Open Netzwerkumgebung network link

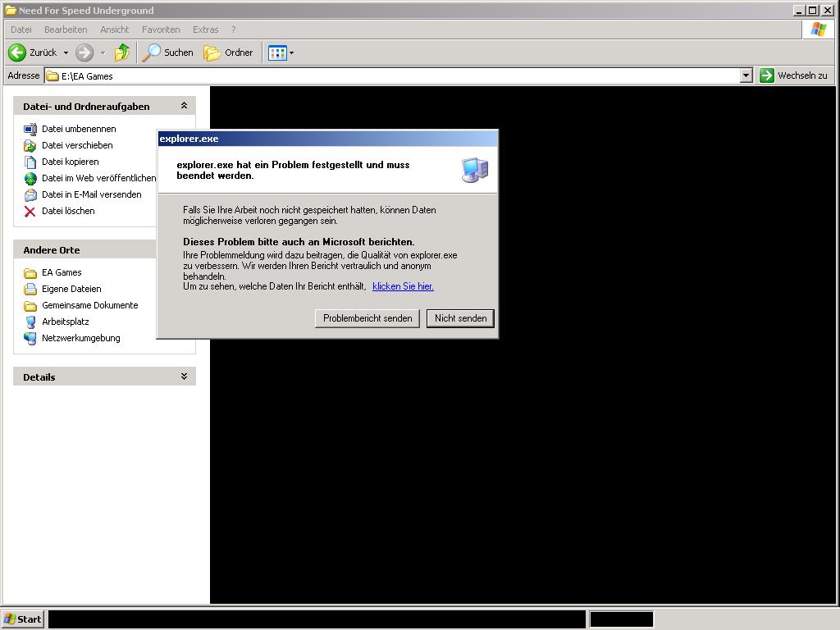[81, 338]
